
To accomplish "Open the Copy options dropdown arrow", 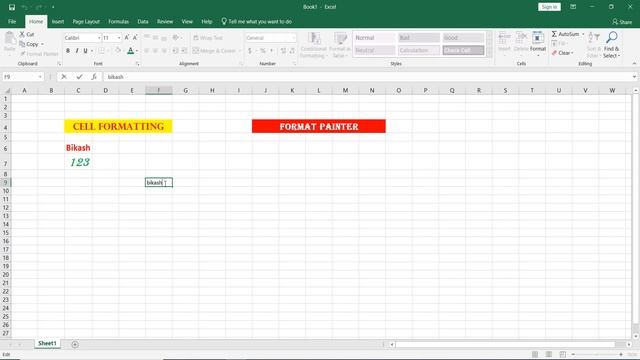I will click(x=42, y=44).
